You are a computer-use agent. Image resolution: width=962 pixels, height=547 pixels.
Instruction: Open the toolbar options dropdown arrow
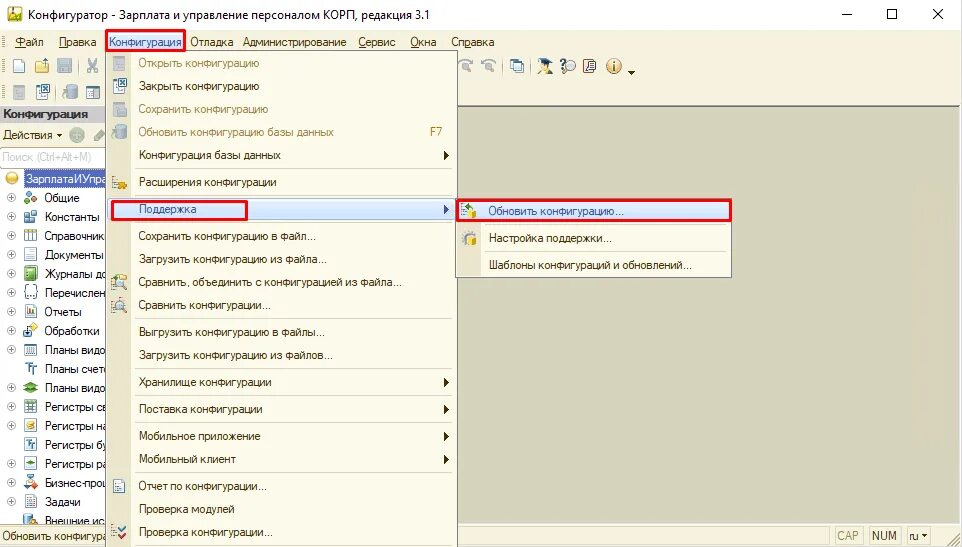click(x=631, y=72)
